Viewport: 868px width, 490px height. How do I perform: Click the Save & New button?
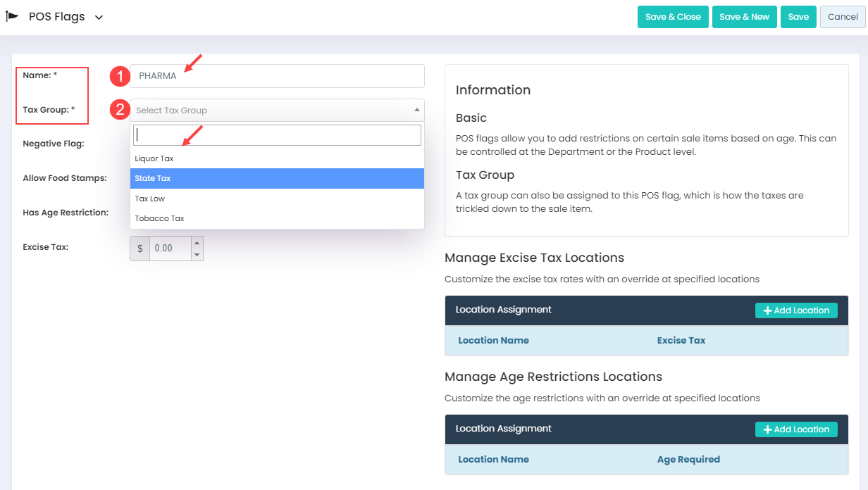744,17
